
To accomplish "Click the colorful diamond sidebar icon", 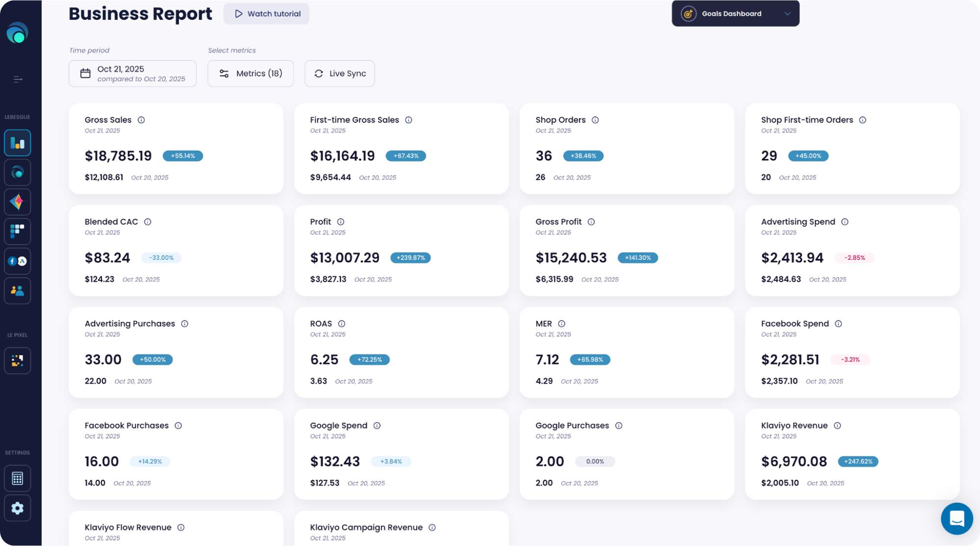I will (18, 202).
